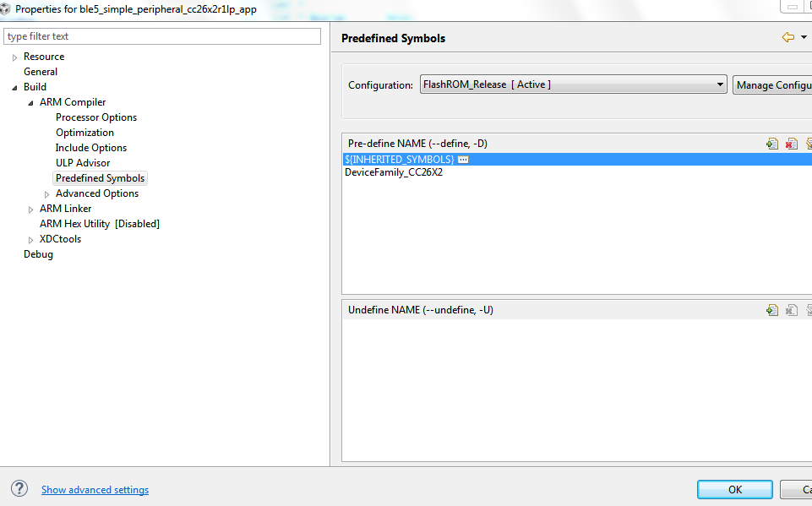
Task: Select the ${INHERITED_SYMBOLS} row
Action: click(577, 160)
